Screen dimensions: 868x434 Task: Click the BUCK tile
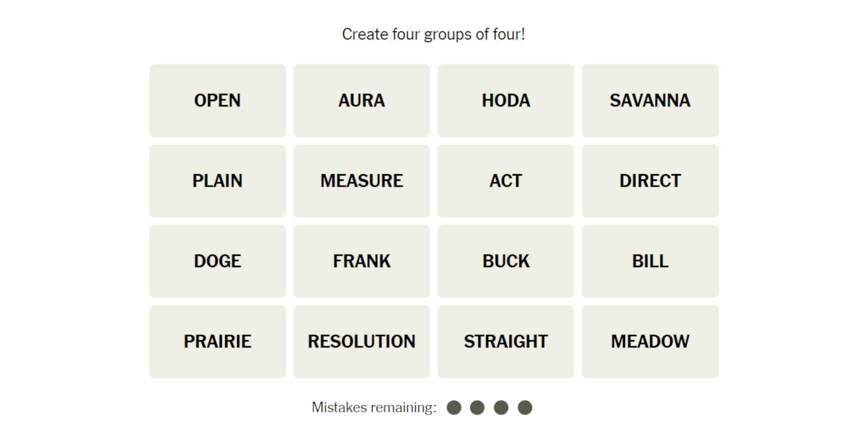coord(506,261)
